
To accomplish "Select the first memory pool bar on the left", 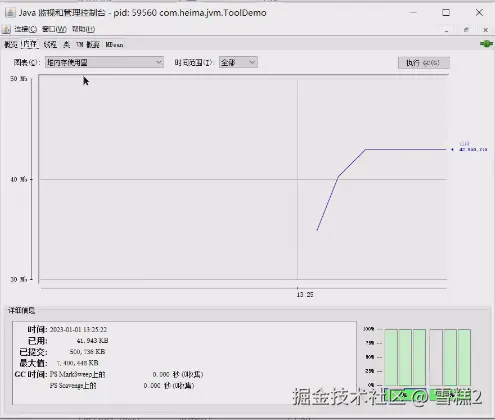I will 391,357.
